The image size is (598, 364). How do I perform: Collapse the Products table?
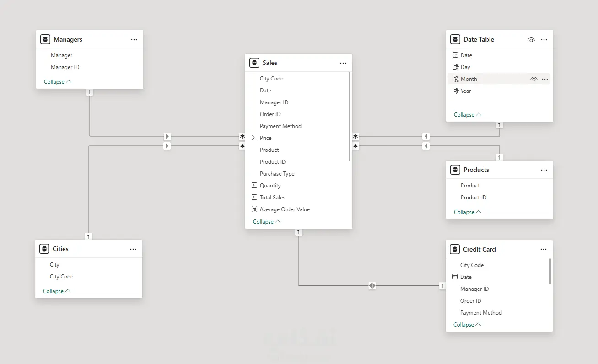click(468, 212)
